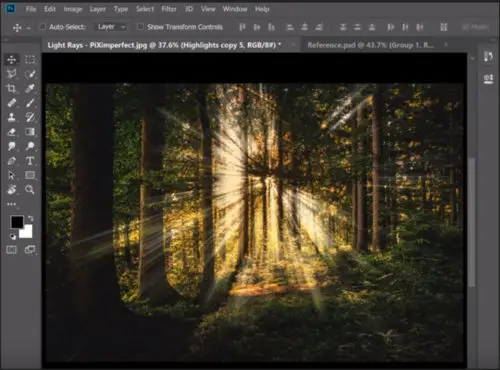Swap foreground and background colors arrow
Viewport: 500px width, 370px height.
tap(31, 218)
